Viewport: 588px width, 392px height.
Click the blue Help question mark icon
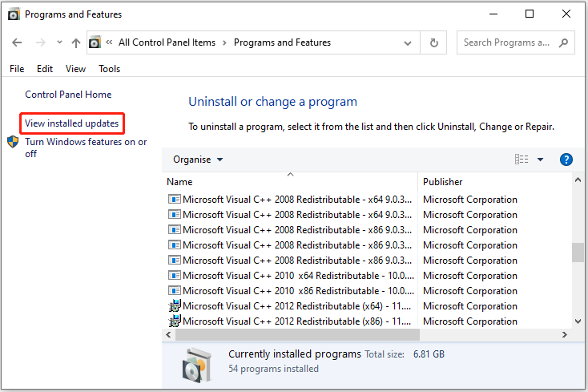click(566, 160)
